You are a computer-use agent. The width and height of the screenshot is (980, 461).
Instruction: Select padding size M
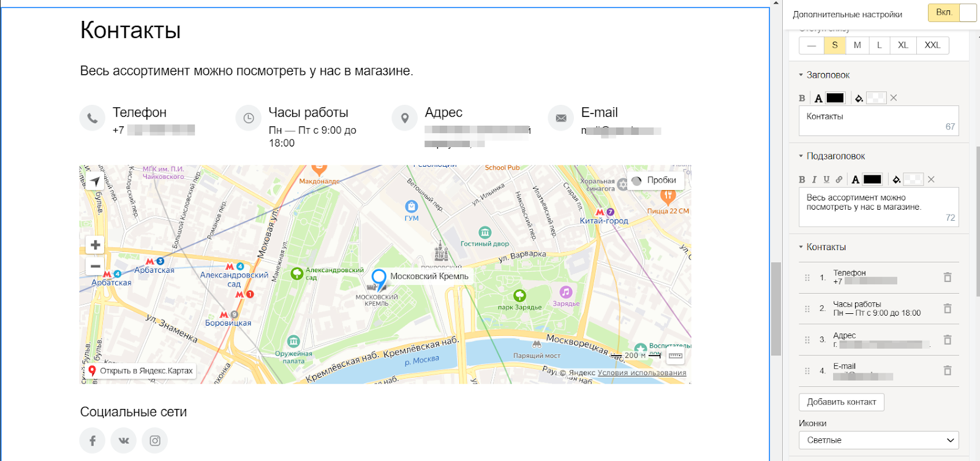[858, 45]
